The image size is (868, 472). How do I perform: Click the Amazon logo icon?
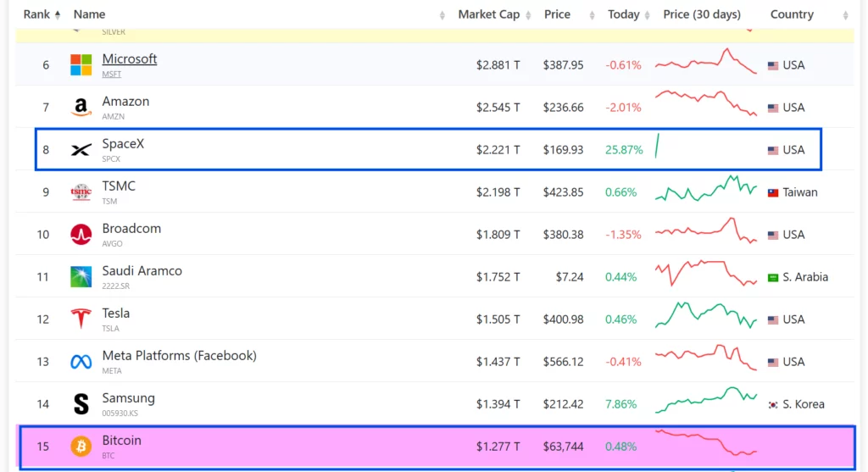coord(81,108)
